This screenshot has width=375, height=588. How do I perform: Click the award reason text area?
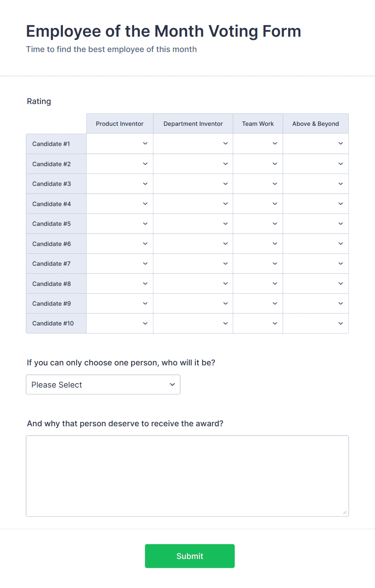point(187,476)
